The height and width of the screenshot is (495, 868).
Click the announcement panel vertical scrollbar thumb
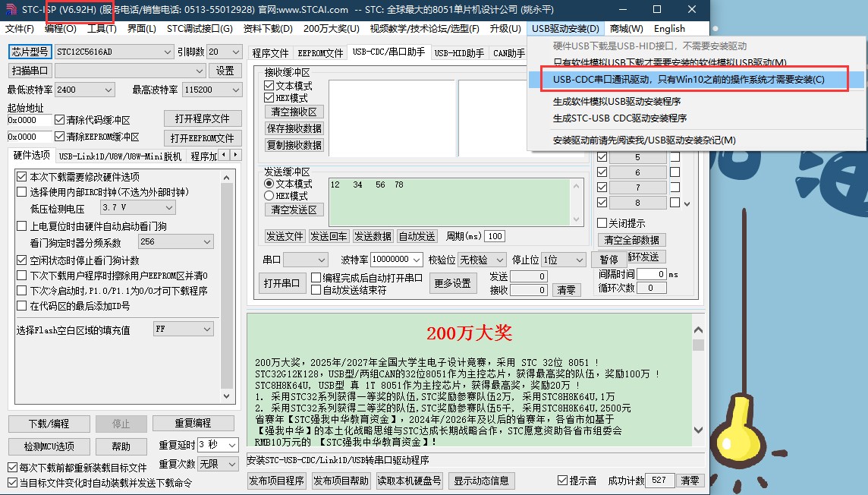click(697, 345)
